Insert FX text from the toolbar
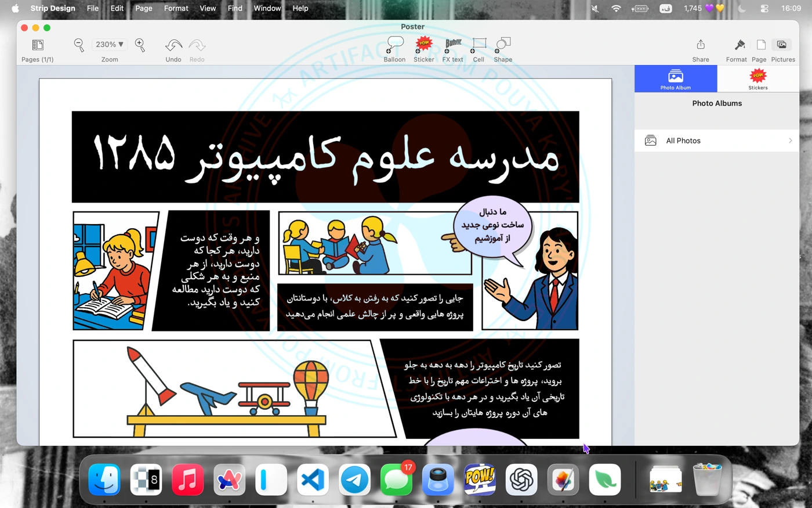 [x=452, y=45]
